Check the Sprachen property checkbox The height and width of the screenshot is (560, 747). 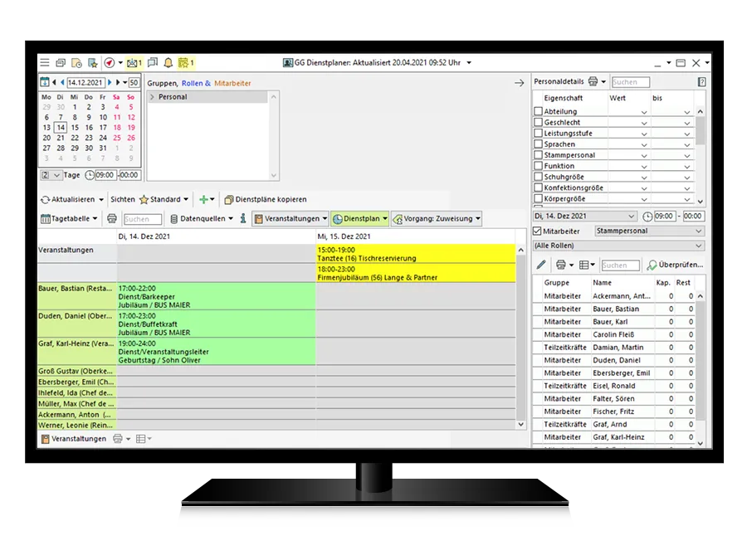click(x=538, y=144)
